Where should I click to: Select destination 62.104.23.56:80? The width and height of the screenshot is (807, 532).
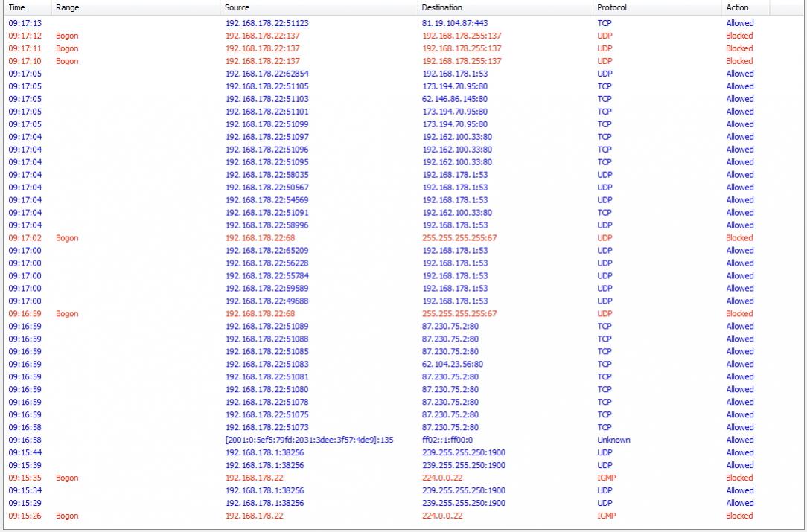tap(453, 365)
